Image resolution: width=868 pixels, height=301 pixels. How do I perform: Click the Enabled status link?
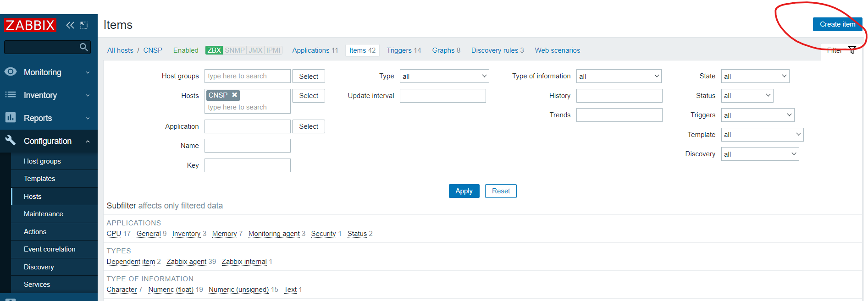186,50
